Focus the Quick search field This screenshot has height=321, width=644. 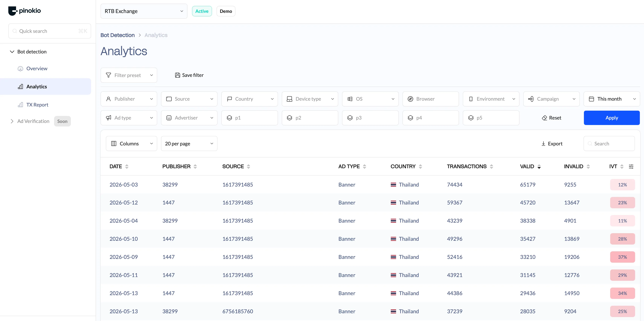(50, 31)
